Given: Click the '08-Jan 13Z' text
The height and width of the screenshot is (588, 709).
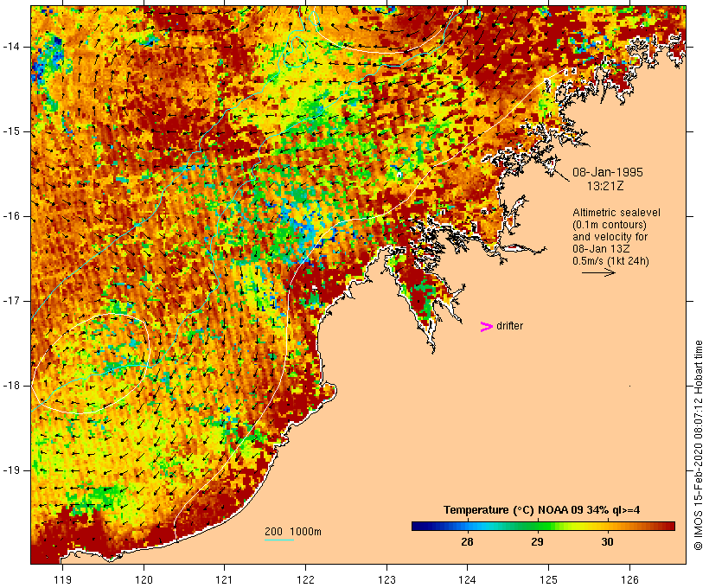Looking at the screenshot, I should coord(601,249).
